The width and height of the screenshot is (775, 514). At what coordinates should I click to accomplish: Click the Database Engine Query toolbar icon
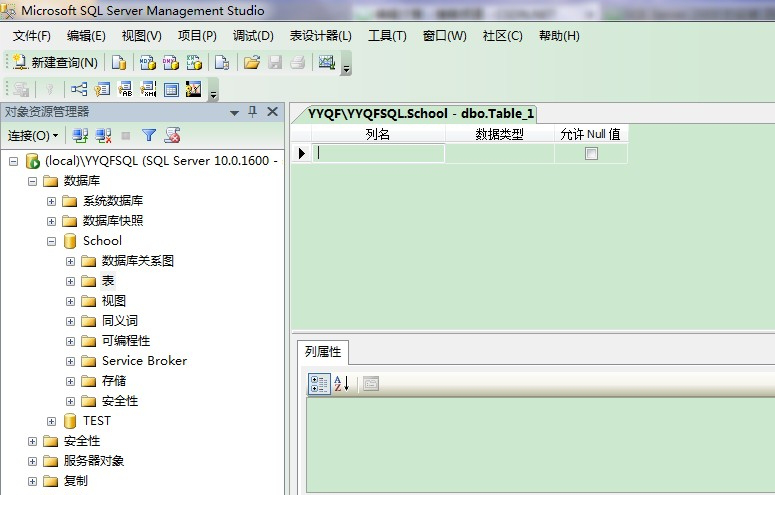(x=119, y=62)
